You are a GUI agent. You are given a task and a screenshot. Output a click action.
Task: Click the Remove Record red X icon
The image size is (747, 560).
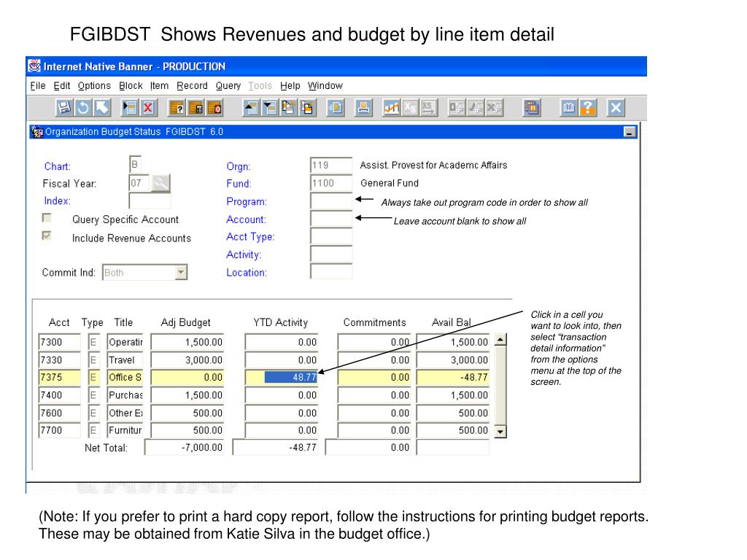coord(148,108)
